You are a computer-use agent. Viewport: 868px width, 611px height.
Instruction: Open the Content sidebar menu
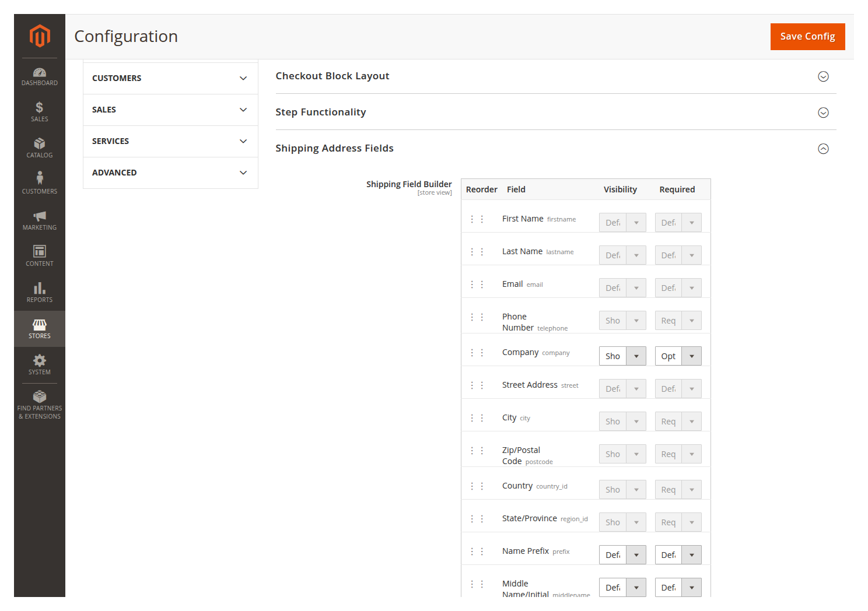(x=40, y=257)
